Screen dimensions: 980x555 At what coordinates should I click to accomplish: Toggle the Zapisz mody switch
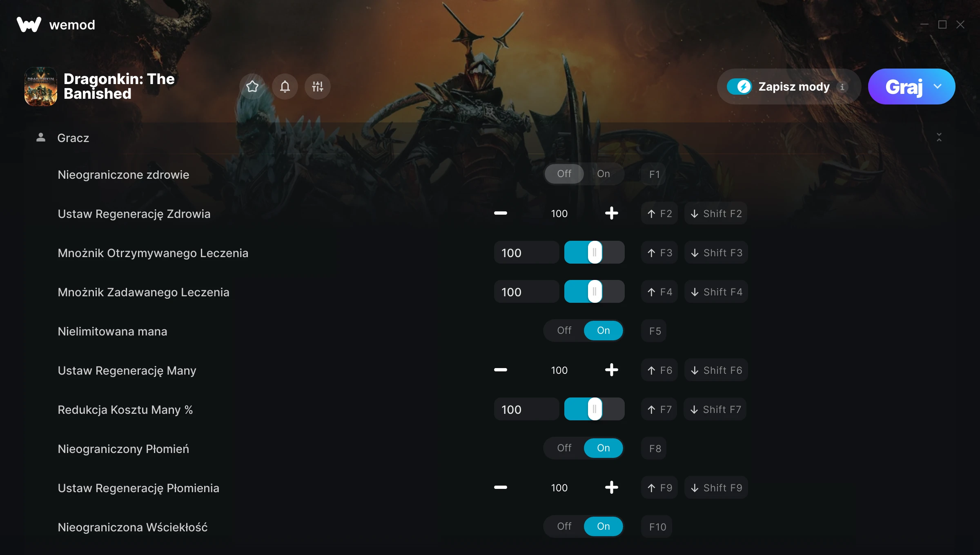pyautogui.click(x=739, y=87)
